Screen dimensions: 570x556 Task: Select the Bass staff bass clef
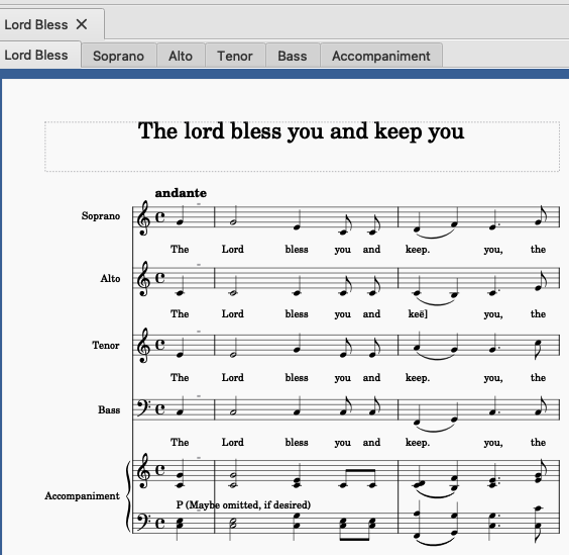144,407
